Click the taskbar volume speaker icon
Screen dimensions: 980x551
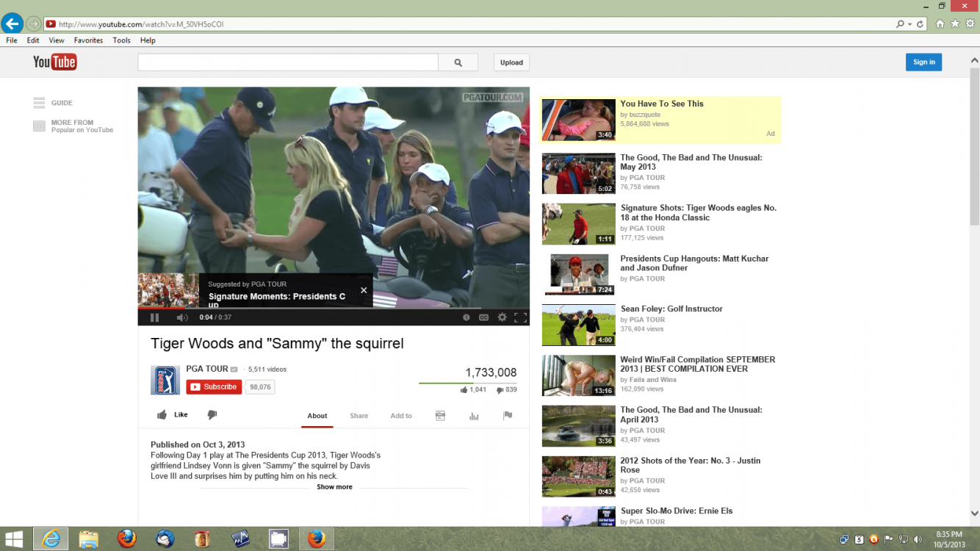pos(917,539)
